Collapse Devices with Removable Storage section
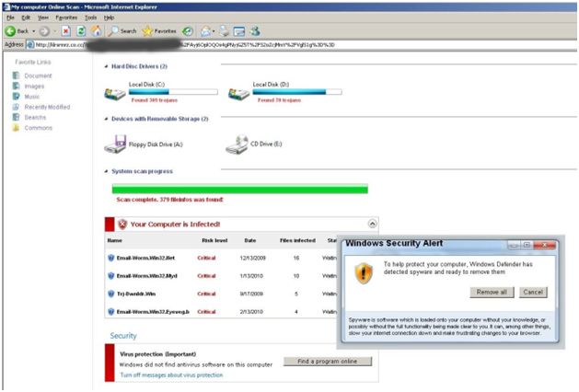The image size is (579, 392). click(107, 119)
